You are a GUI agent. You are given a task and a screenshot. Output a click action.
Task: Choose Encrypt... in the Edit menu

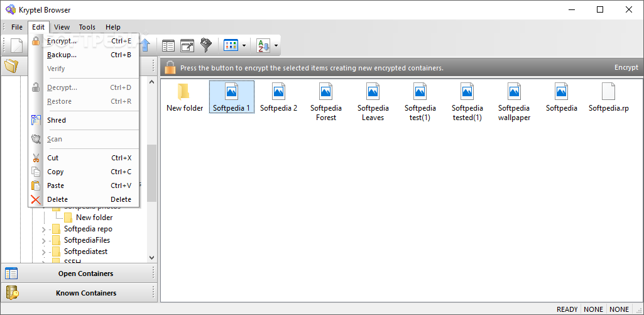(84, 41)
